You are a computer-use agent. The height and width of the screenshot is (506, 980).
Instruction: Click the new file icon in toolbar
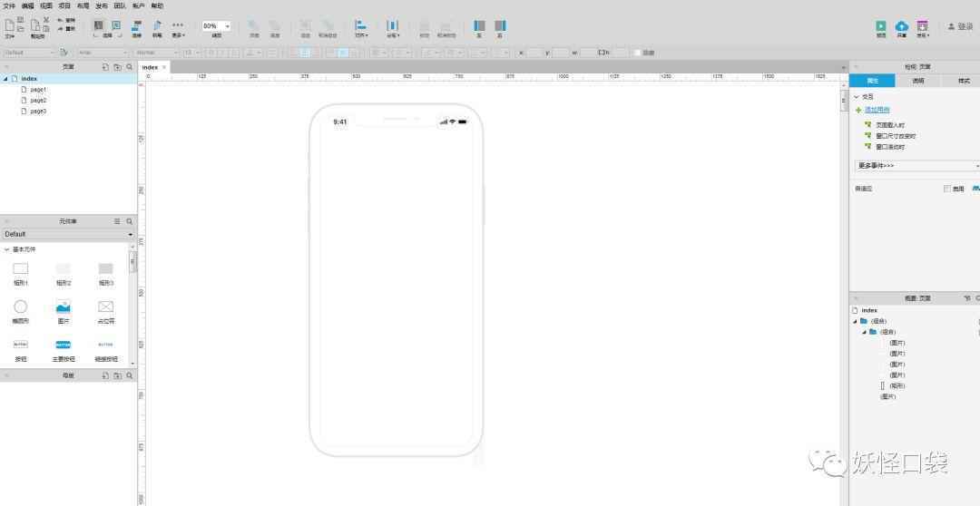(x=9, y=25)
